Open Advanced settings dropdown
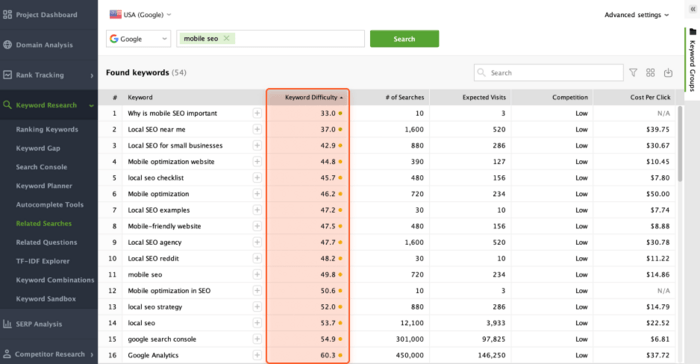 pos(637,15)
